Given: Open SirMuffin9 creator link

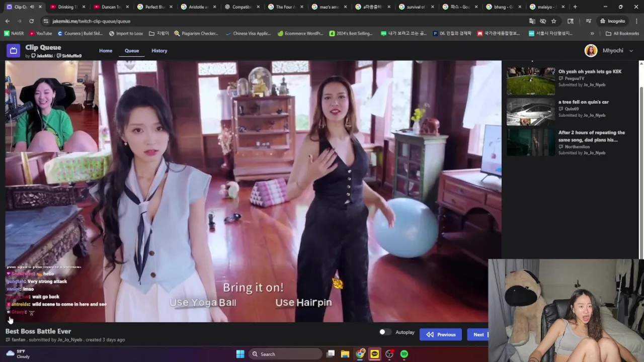Looking at the screenshot, I should 69,56.
